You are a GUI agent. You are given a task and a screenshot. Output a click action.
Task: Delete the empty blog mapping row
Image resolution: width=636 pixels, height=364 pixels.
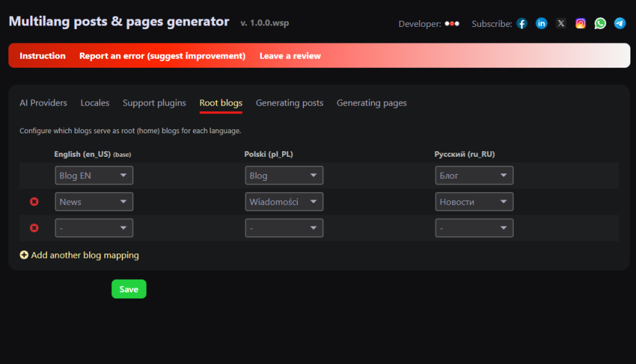34,228
